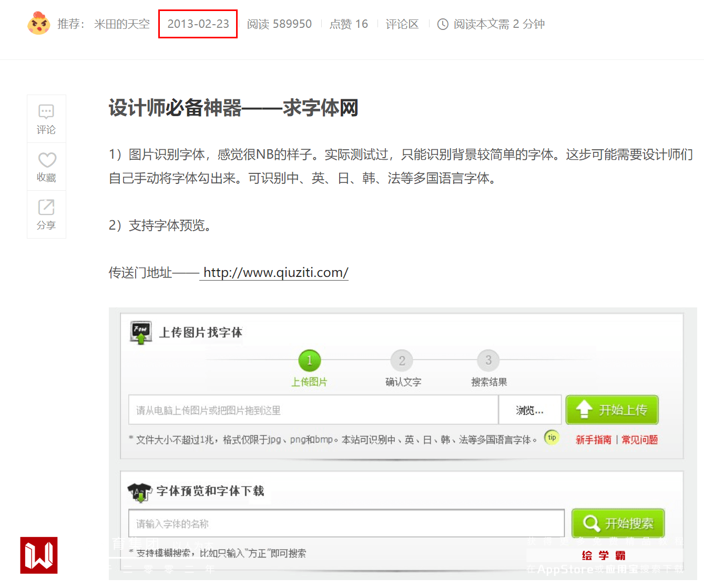This screenshot has height=588, width=704.
Task: Click the 浏览... browse button
Action: (x=530, y=410)
